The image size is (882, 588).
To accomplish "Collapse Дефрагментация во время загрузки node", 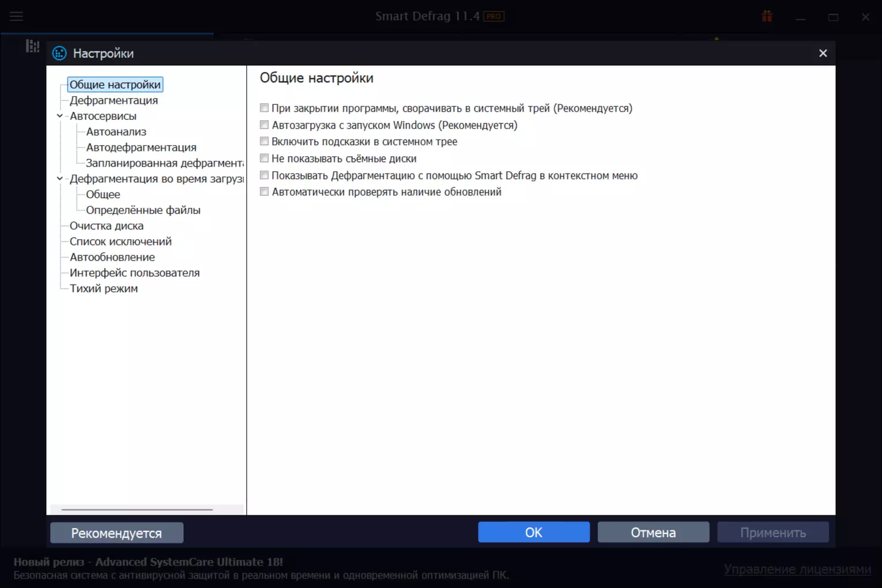I will [x=59, y=179].
